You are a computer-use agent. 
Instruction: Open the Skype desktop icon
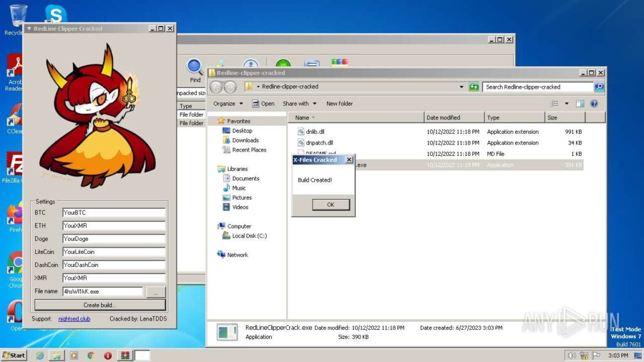[55, 14]
